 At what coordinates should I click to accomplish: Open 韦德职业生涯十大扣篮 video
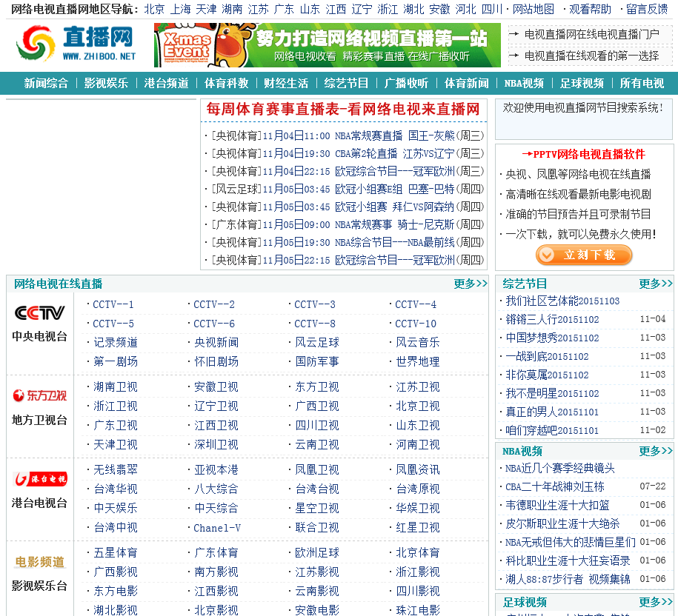point(557,506)
